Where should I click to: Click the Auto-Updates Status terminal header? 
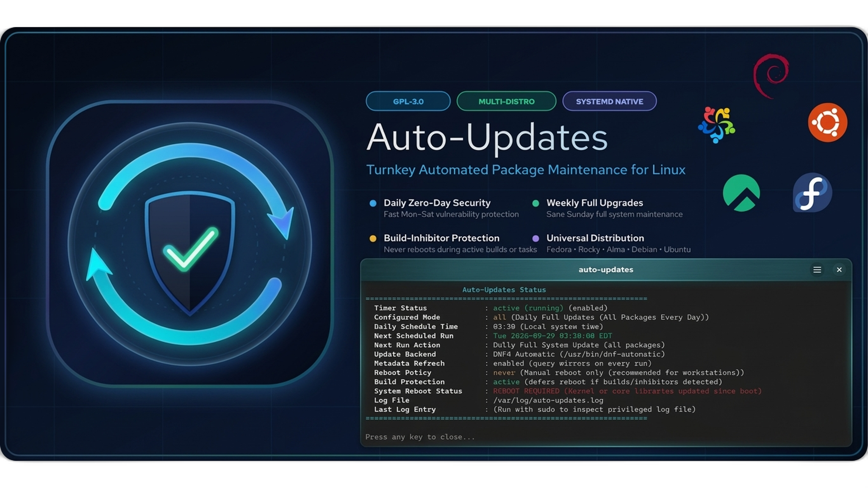click(x=504, y=290)
